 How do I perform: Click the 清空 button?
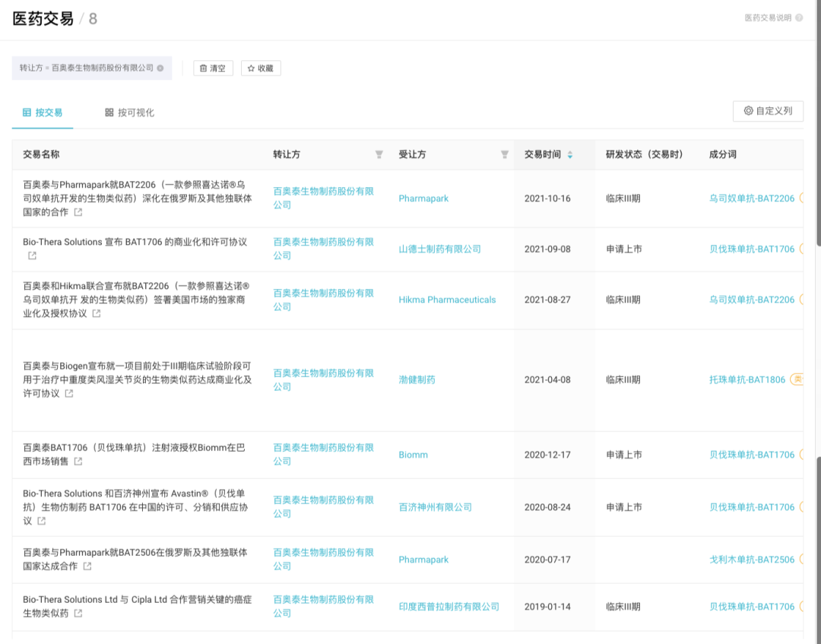pyautogui.click(x=213, y=68)
